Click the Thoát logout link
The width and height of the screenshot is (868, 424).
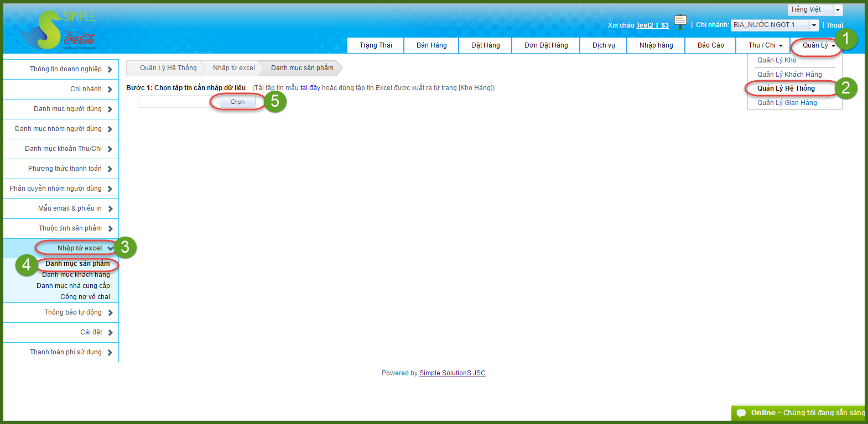[x=835, y=25]
